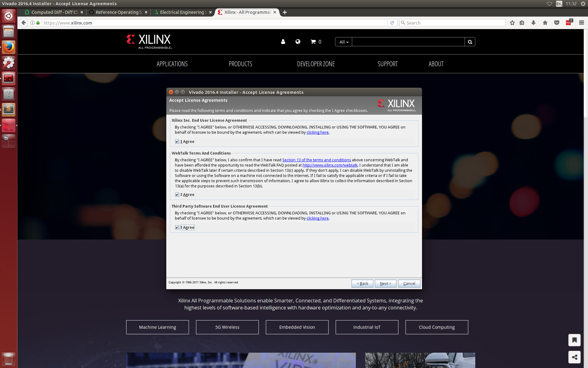This screenshot has height=368, width=588.
Task: Open System Settings in the launcher
Action: [x=9, y=63]
